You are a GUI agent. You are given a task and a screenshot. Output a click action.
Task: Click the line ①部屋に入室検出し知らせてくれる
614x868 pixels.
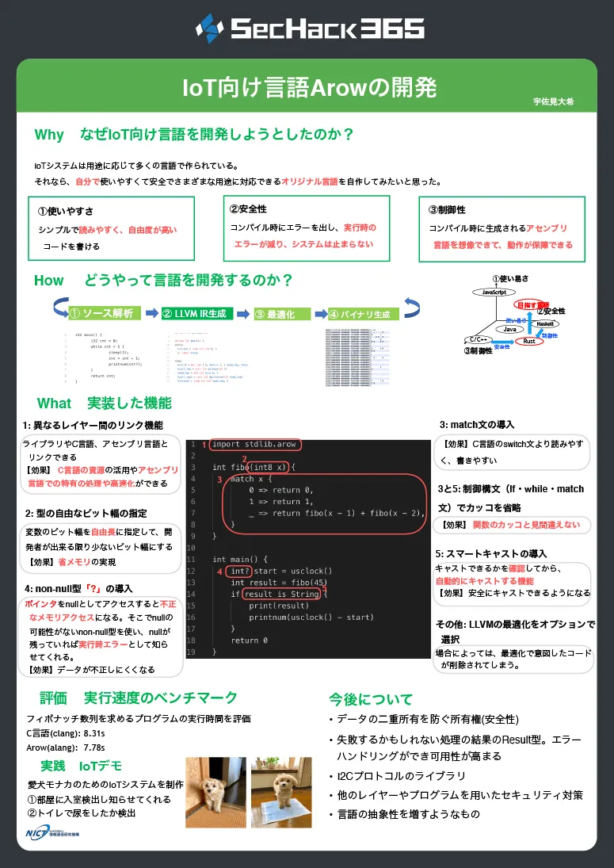98,799
